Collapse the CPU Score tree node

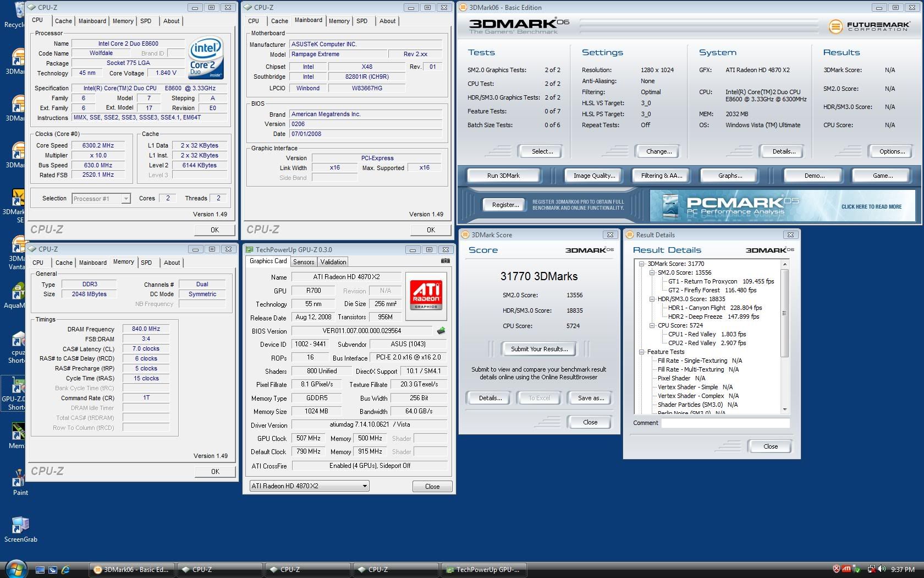(652, 325)
